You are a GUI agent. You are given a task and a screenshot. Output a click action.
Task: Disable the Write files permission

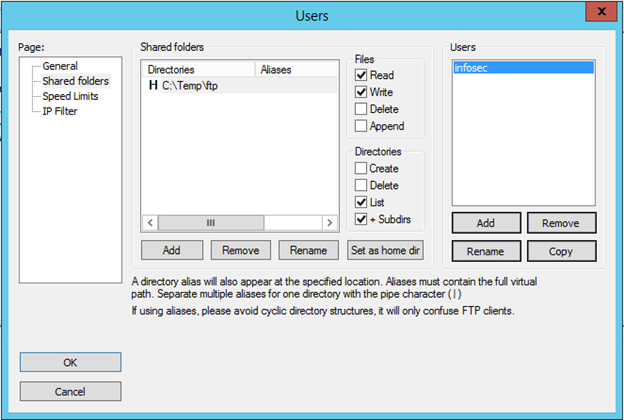click(361, 92)
